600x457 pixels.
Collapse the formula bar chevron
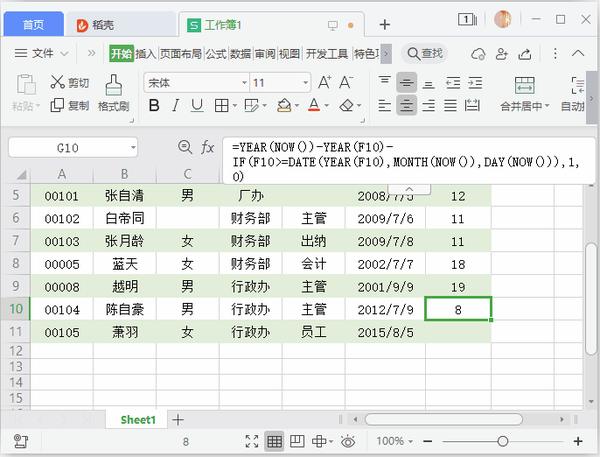tap(409, 189)
